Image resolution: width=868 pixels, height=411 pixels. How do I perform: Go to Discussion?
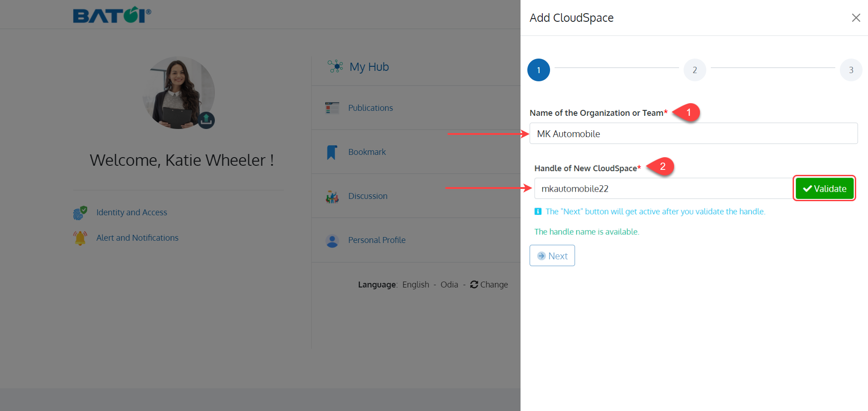click(367, 196)
